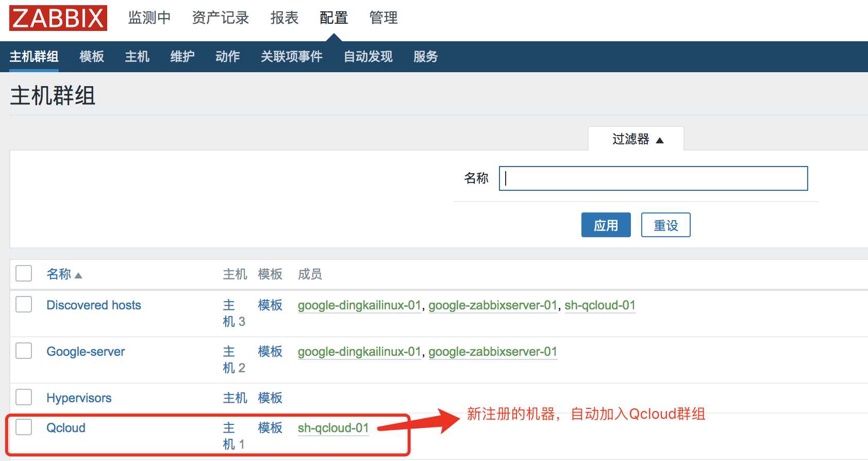This screenshot has height=461, width=868.
Task: Click the 主机群组 page heading
Action: [53, 96]
